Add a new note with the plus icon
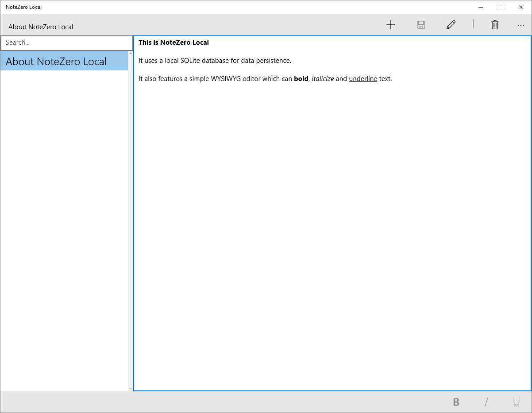 390,25
